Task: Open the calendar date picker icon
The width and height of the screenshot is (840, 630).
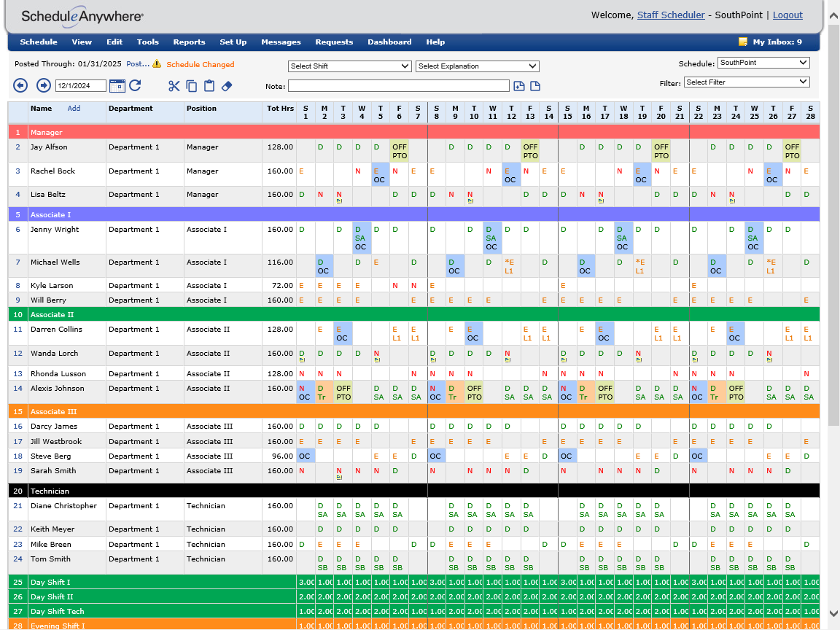Action: (117, 86)
